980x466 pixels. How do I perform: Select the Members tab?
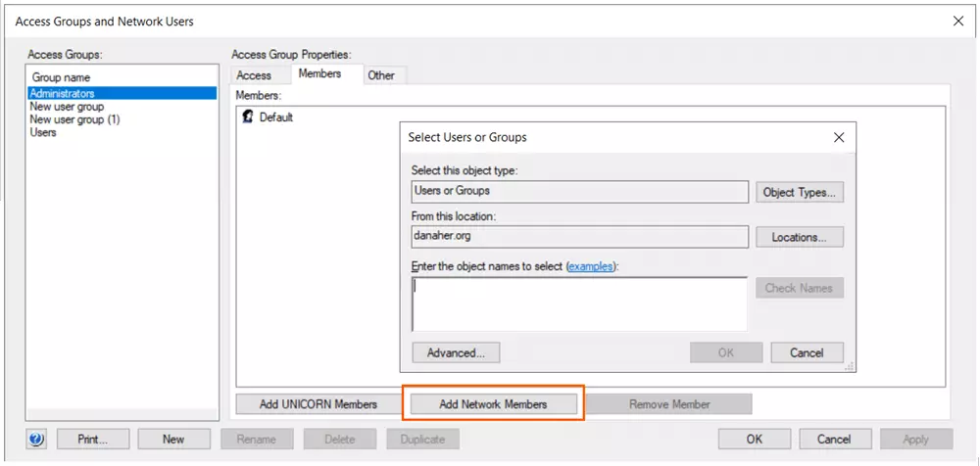tap(319, 74)
